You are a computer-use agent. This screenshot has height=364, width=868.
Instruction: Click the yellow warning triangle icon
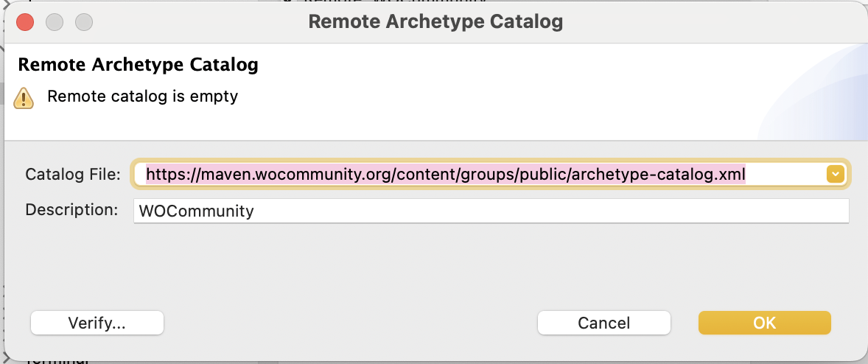(x=24, y=98)
